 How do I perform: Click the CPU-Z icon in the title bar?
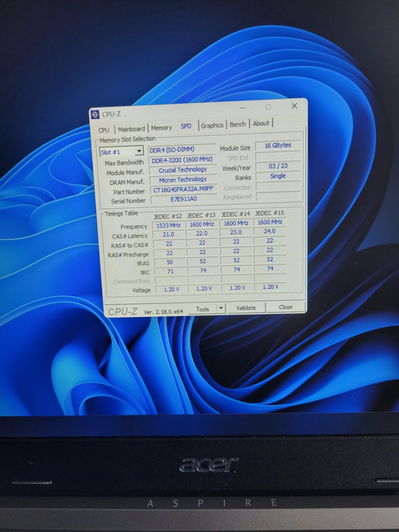pyautogui.click(x=95, y=114)
